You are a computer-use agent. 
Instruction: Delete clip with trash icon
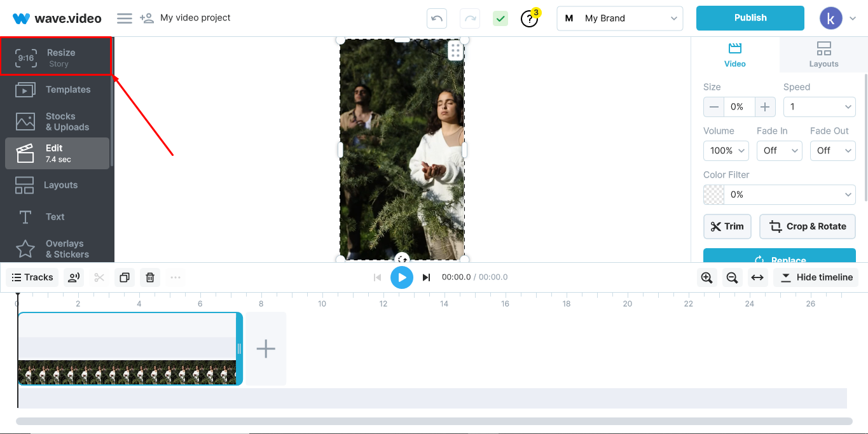click(150, 277)
